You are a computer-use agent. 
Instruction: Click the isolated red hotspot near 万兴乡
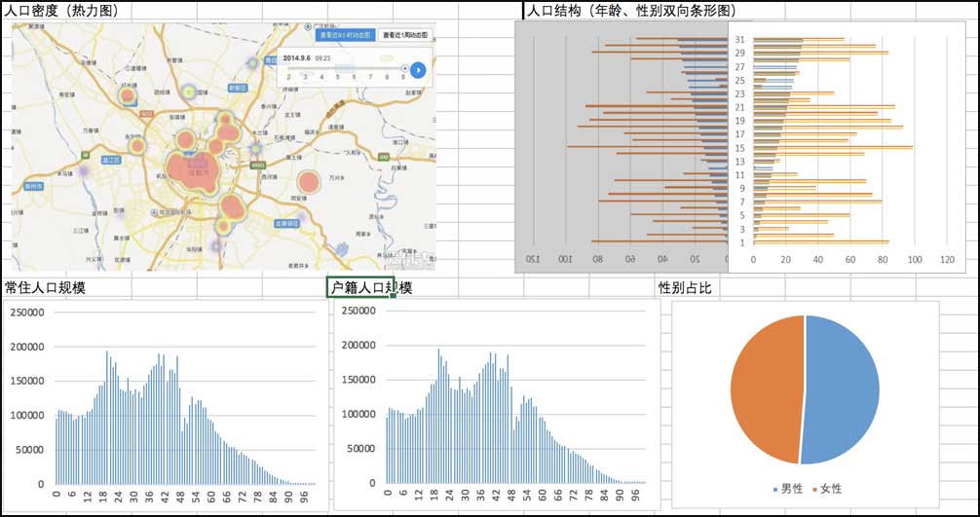(x=309, y=181)
